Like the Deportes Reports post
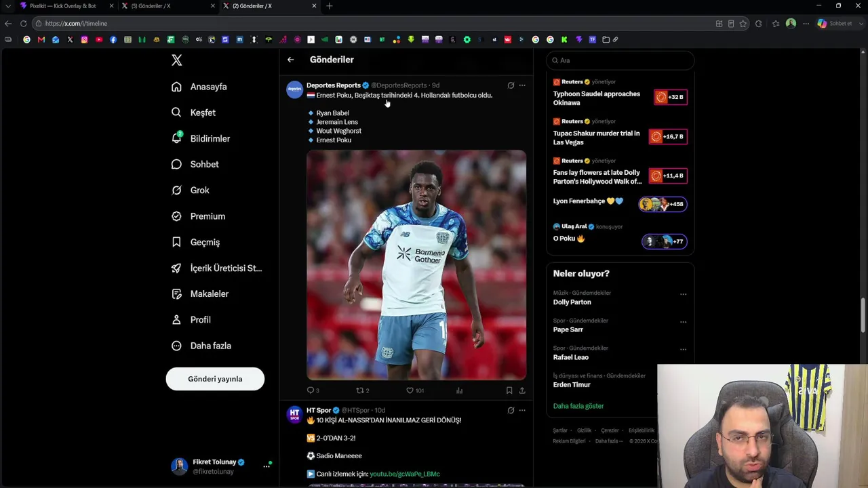Image resolution: width=868 pixels, height=488 pixels. (x=414, y=390)
